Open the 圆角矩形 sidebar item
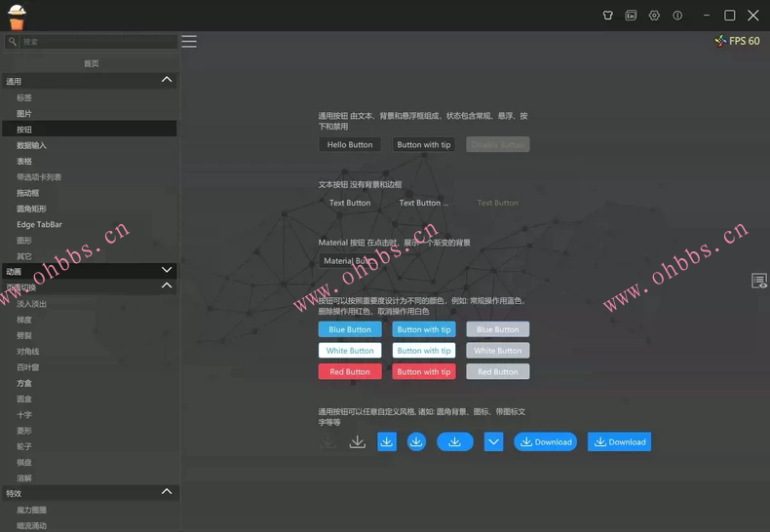Screen dimensions: 770x532 click(90, 209)
